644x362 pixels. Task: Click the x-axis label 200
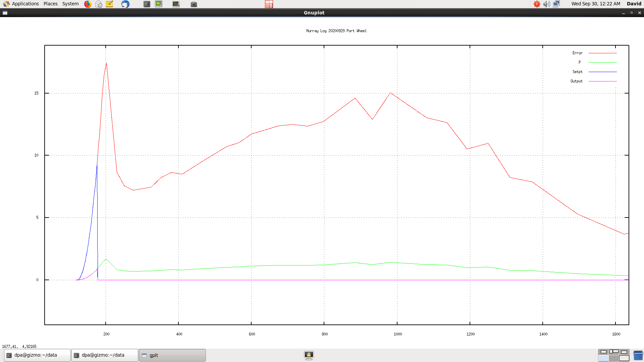(x=106, y=334)
